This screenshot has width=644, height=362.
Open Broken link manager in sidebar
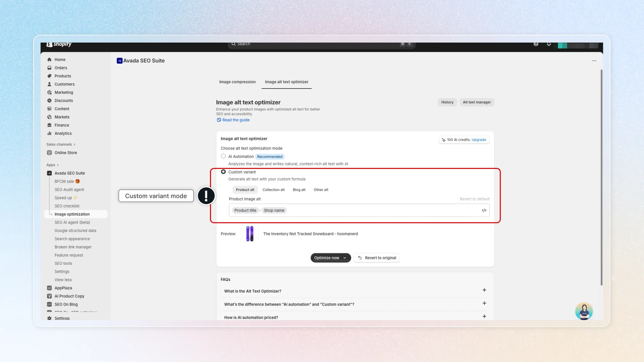73,247
